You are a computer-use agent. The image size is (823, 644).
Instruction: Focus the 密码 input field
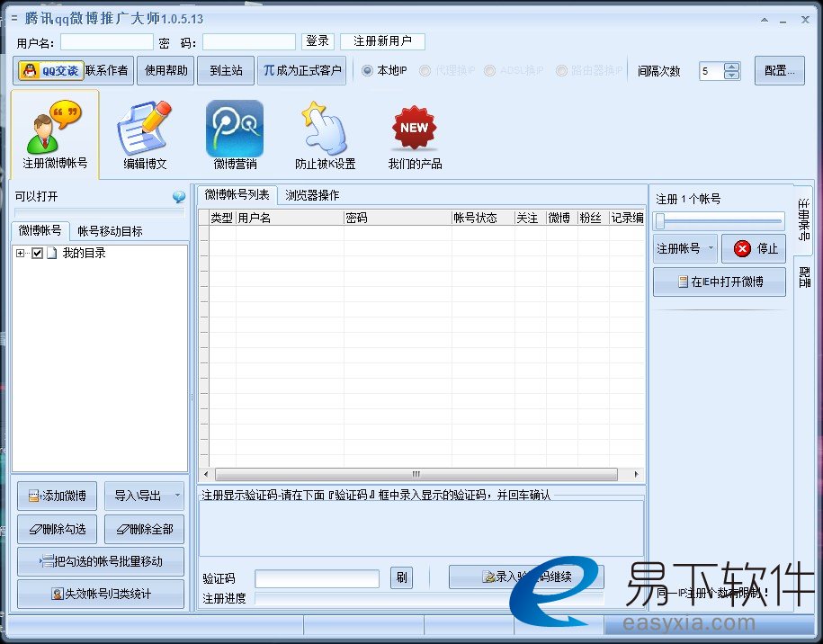pyautogui.click(x=249, y=42)
